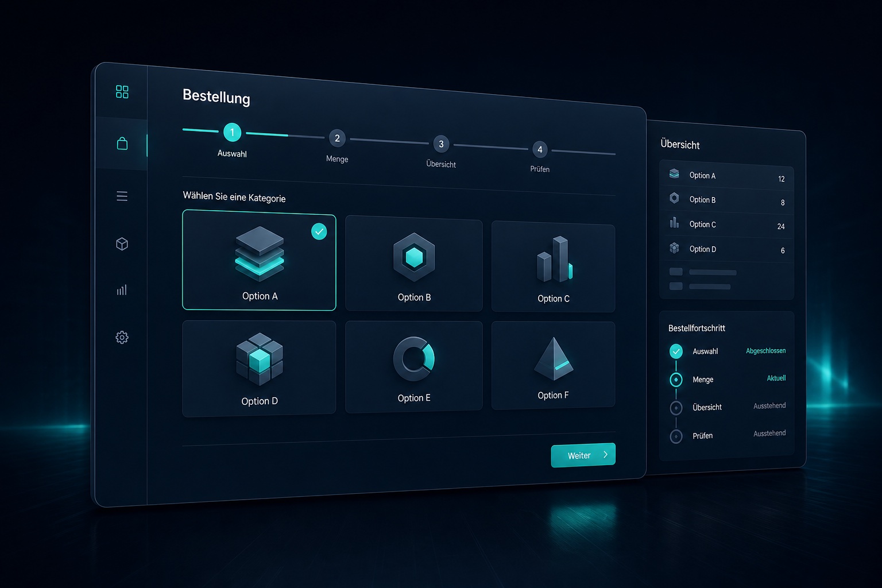Image resolution: width=882 pixels, height=588 pixels.
Task: Click quantity value 8 for Option B
Action: click(x=783, y=203)
